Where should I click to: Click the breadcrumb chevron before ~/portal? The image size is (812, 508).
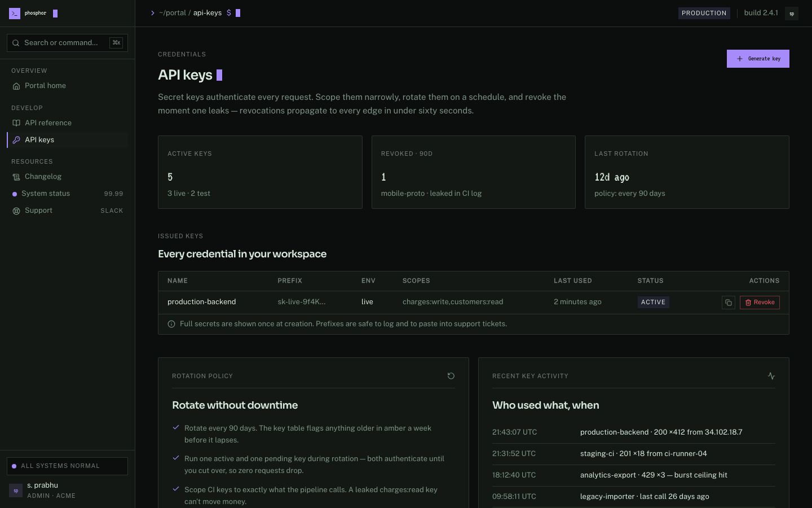point(153,13)
